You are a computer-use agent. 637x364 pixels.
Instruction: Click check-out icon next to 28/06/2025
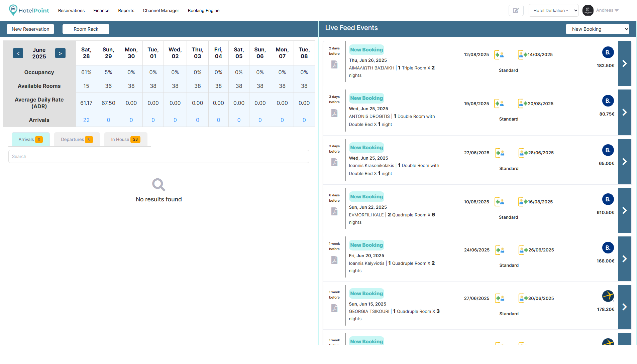523,153
